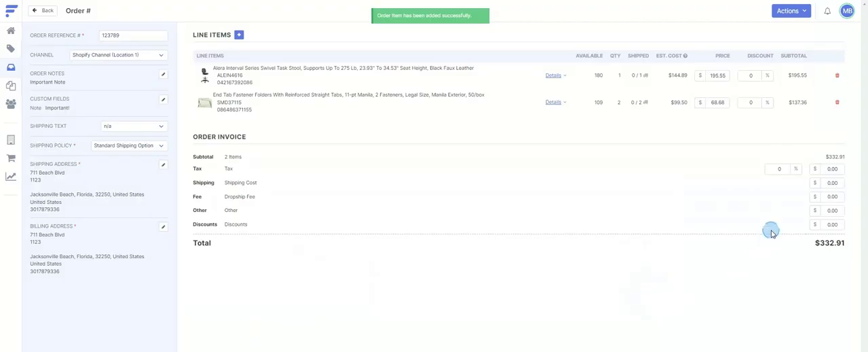Toggle the tax percent unit button
This screenshot has width=868, height=352.
795,169
